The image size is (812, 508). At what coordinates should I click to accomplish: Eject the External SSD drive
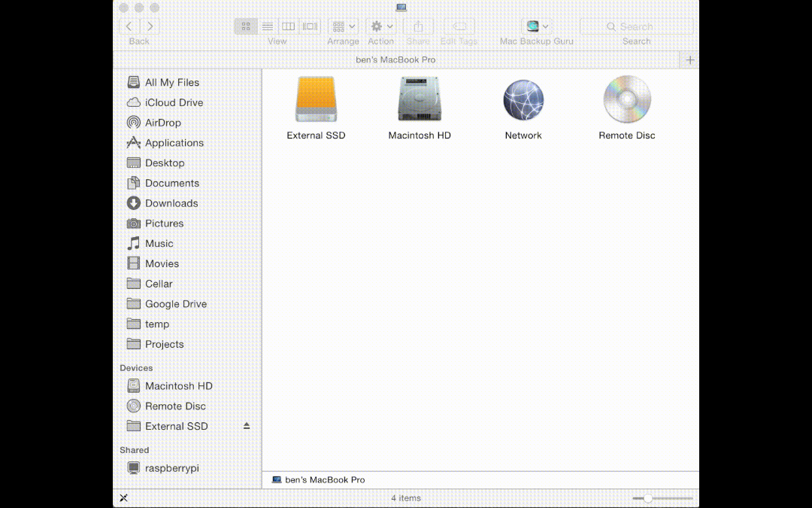pyautogui.click(x=246, y=426)
